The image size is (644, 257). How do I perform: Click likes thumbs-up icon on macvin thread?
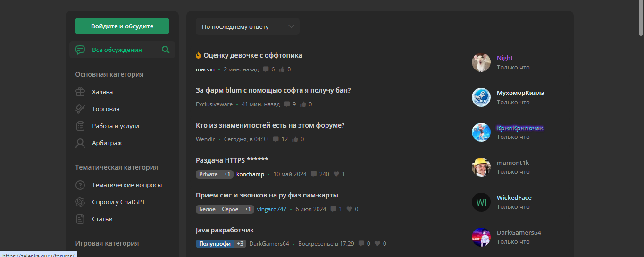[282, 69]
